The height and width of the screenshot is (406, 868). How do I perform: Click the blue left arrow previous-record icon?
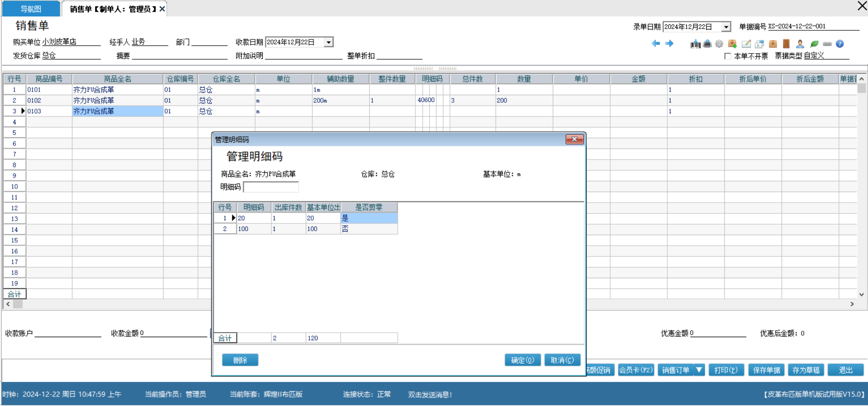pyautogui.click(x=656, y=43)
